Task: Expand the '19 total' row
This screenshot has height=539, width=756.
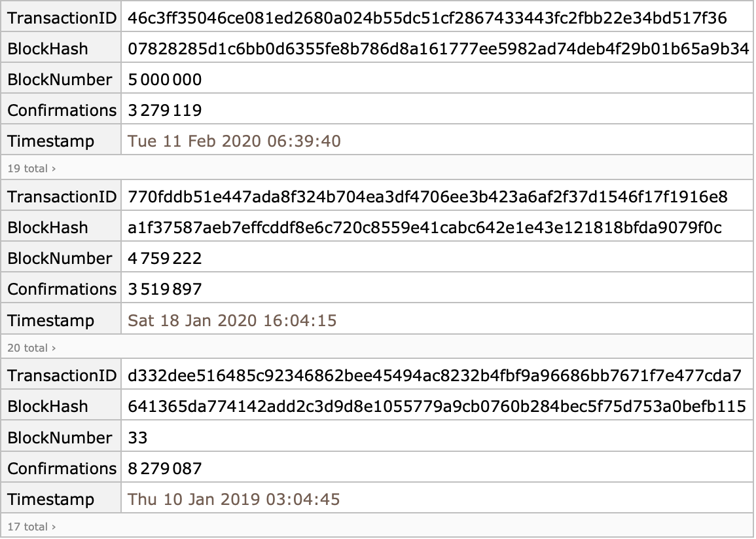Action: pos(32,168)
